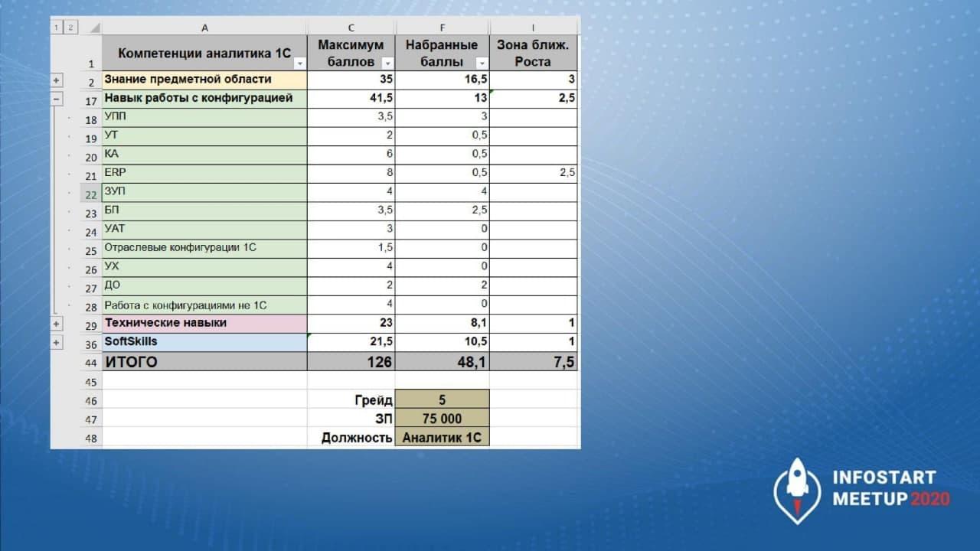The image size is (980, 551).
Task: Select the БП cell
Action: 204,211
